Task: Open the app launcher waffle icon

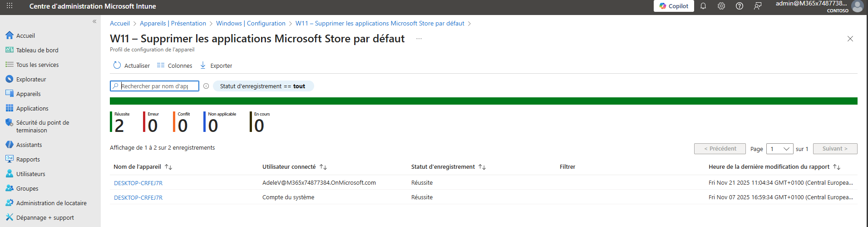Action: (10, 6)
